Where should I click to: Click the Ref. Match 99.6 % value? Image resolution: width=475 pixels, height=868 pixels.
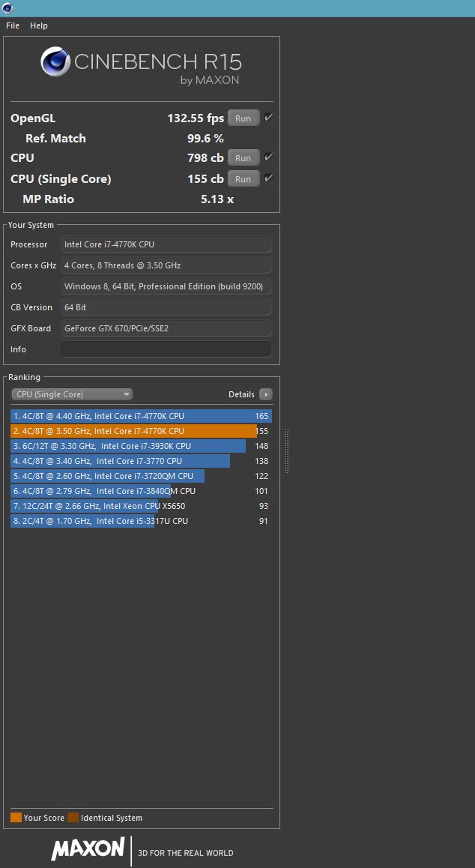pyautogui.click(x=205, y=139)
